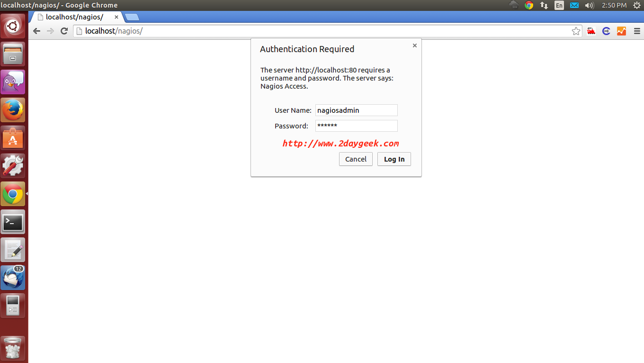Open Ubuntu Software Center launcher icon
Viewport: 644px width, 363px height.
click(x=13, y=138)
